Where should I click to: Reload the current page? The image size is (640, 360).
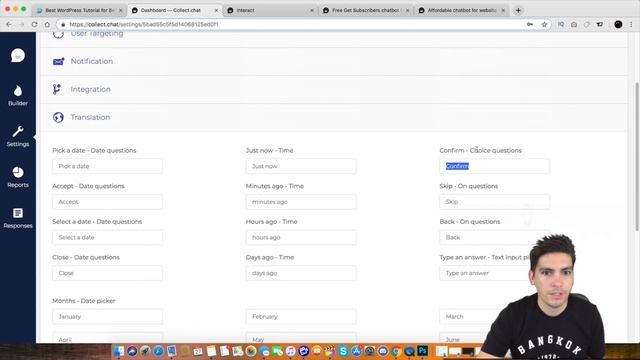(34, 24)
